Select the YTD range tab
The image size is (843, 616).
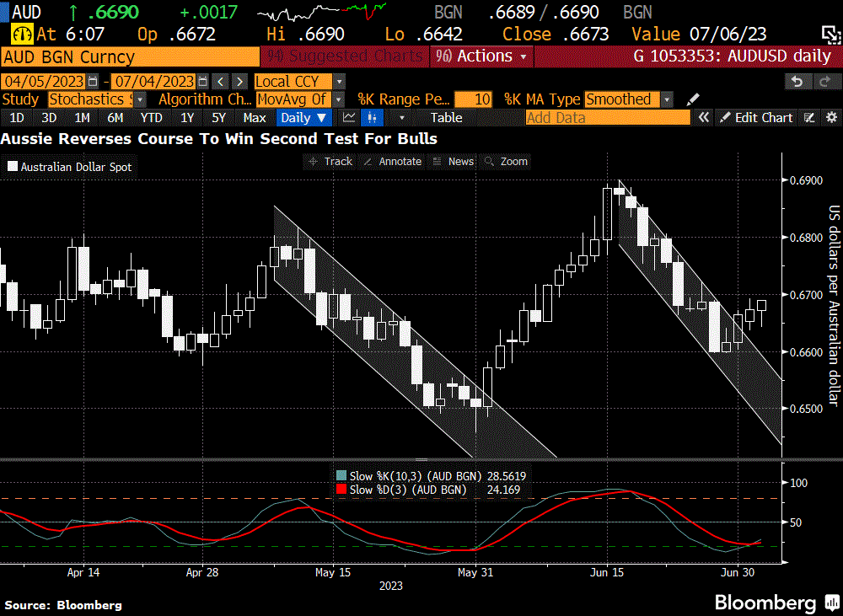(151, 117)
